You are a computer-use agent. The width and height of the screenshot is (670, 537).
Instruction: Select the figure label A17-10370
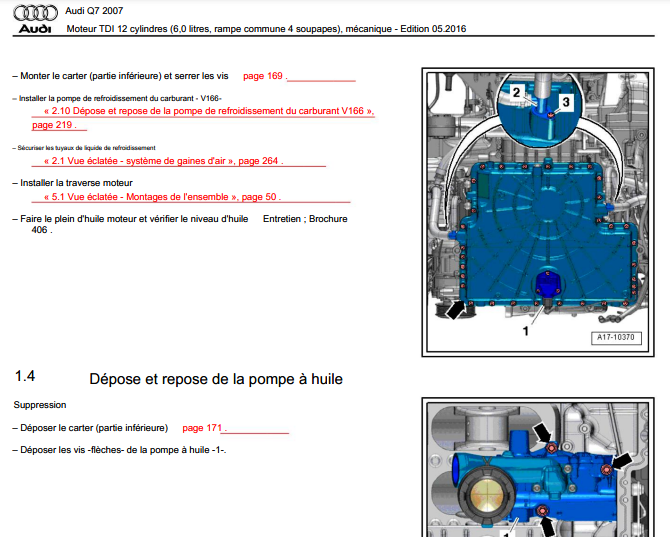click(x=615, y=338)
